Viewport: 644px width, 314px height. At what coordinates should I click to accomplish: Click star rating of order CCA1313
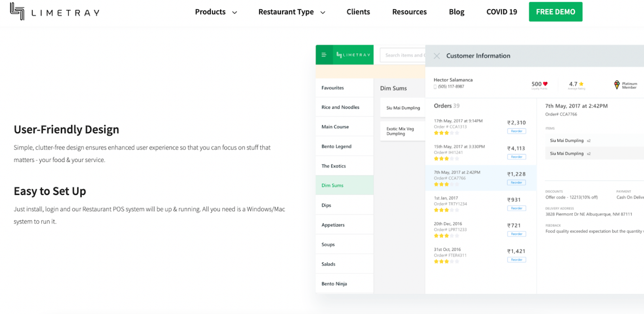tap(446, 133)
